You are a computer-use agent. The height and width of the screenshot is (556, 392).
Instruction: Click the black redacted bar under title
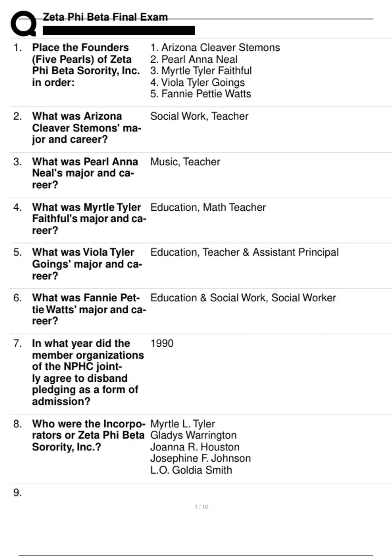coord(119,31)
